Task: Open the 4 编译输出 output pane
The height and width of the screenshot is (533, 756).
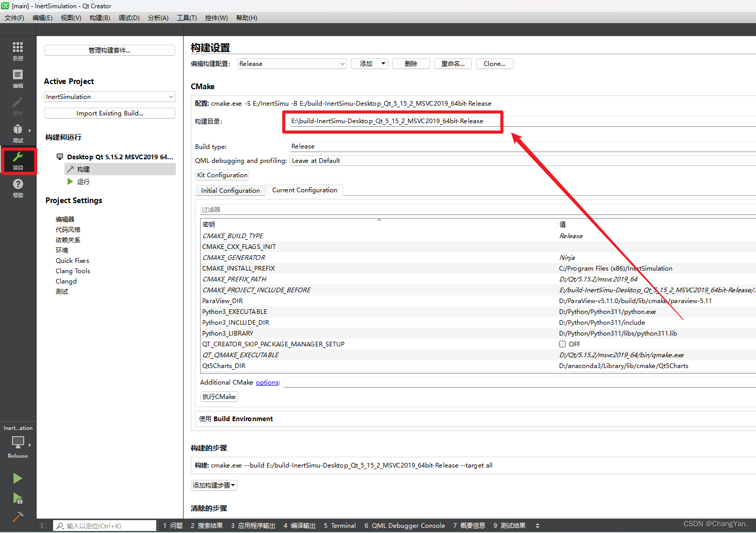Action: point(300,526)
